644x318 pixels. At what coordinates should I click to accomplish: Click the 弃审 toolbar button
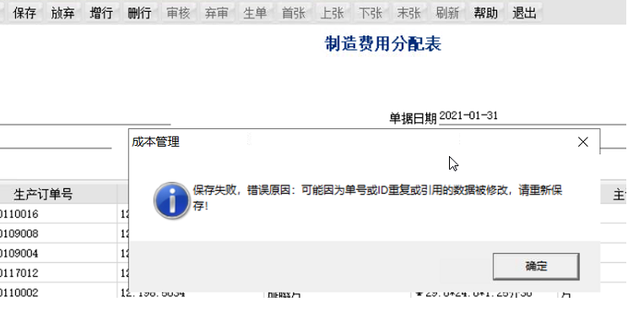tap(216, 13)
